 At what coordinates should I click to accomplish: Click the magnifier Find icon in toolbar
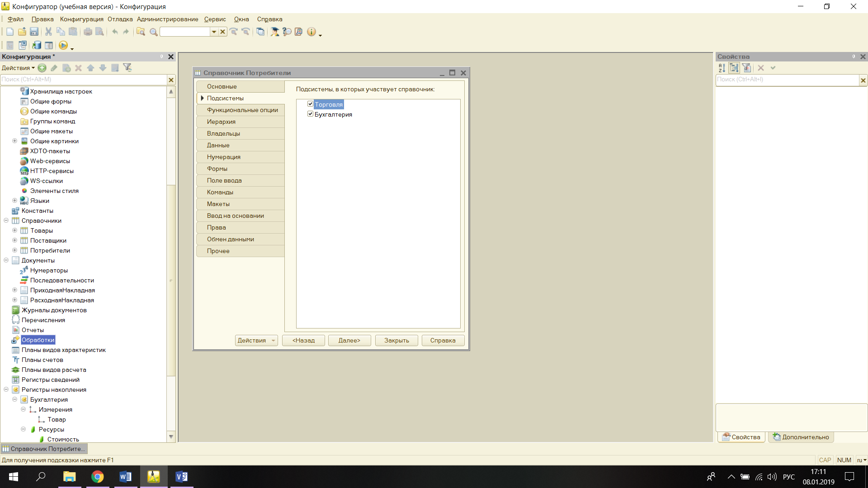pos(154,32)
